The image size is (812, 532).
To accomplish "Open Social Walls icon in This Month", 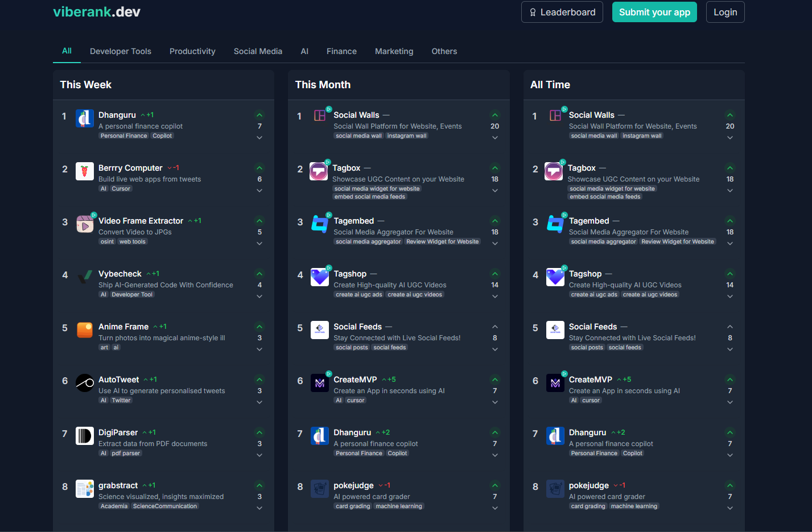I will point(320,116).
